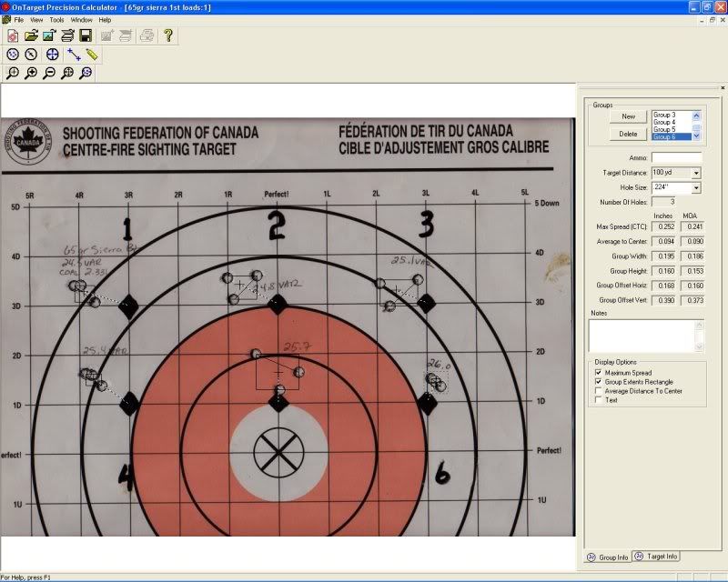This screenshot has height=582, width=728.
Task: Switch to the Group Info tab
Action: click(x=608, y=557)
